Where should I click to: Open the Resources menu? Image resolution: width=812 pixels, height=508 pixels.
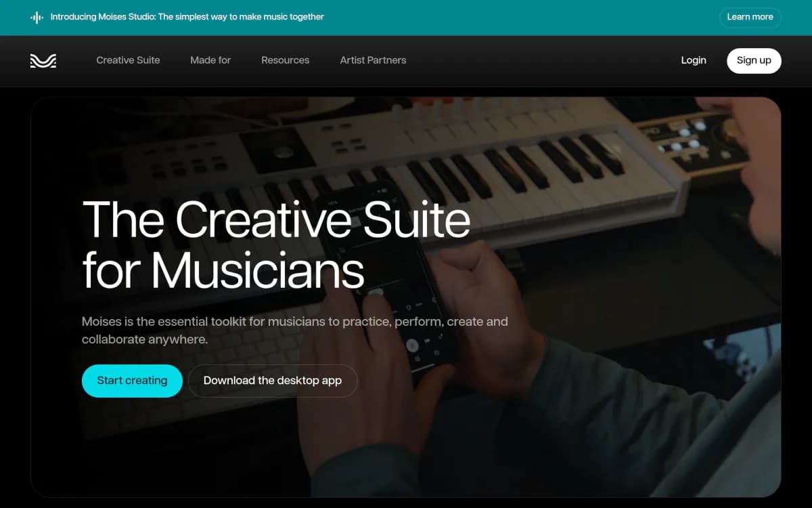(286, 60)
